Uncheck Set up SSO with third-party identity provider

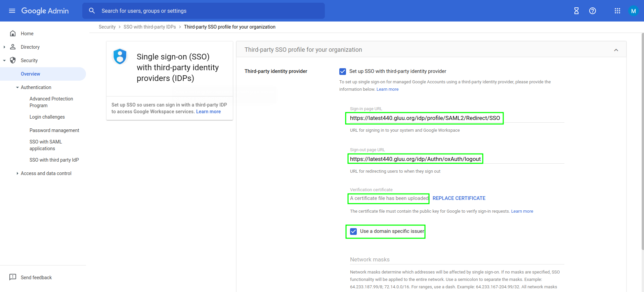[x=343, y=71]
